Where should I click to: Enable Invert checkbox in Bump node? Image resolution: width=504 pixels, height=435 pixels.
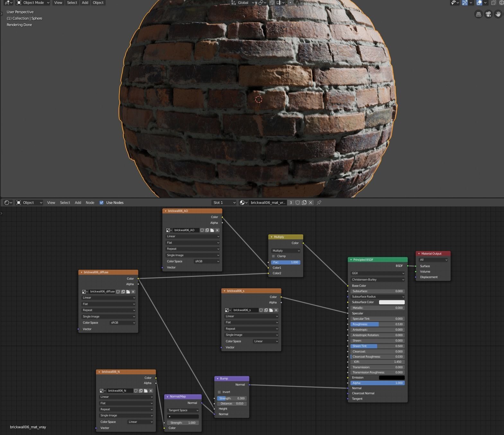[219, 392]
